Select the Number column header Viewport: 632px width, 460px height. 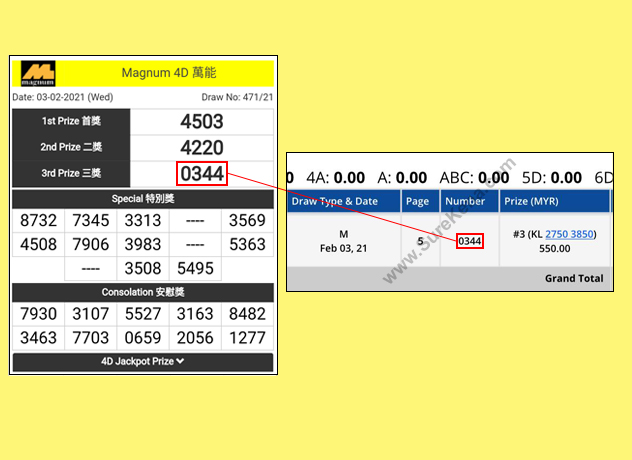(x=465, y=201)
